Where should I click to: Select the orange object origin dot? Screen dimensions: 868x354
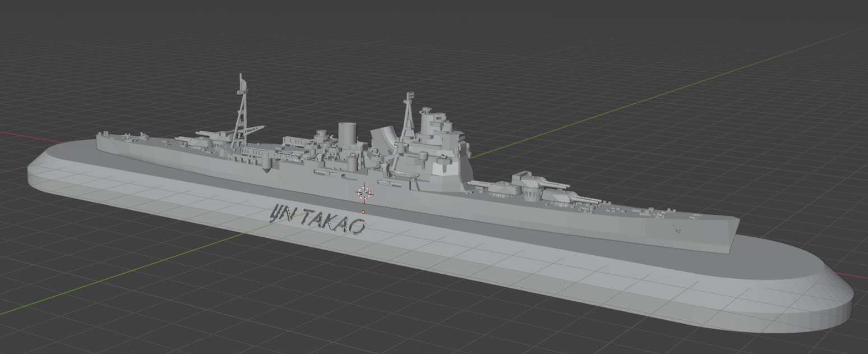click(363, 212)
